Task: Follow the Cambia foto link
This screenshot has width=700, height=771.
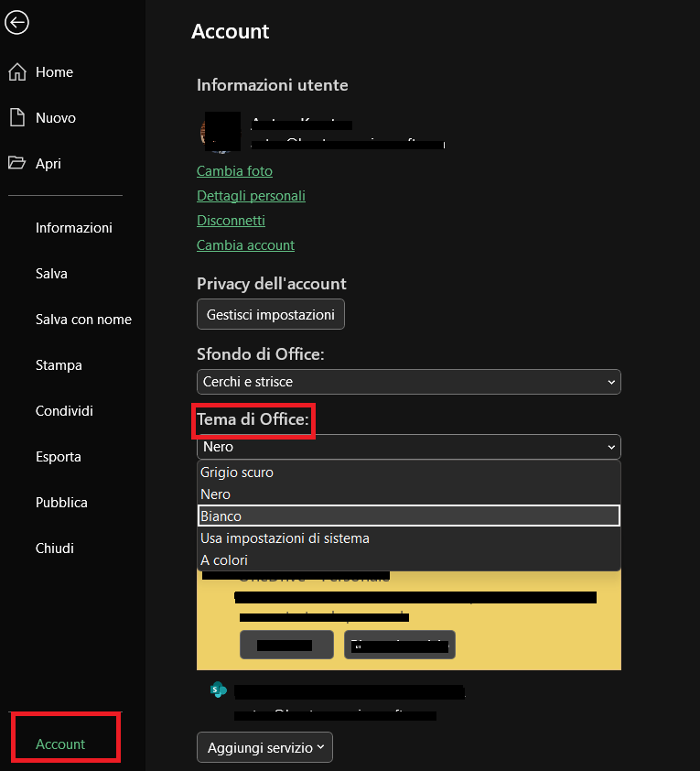Action: (234, 171)
